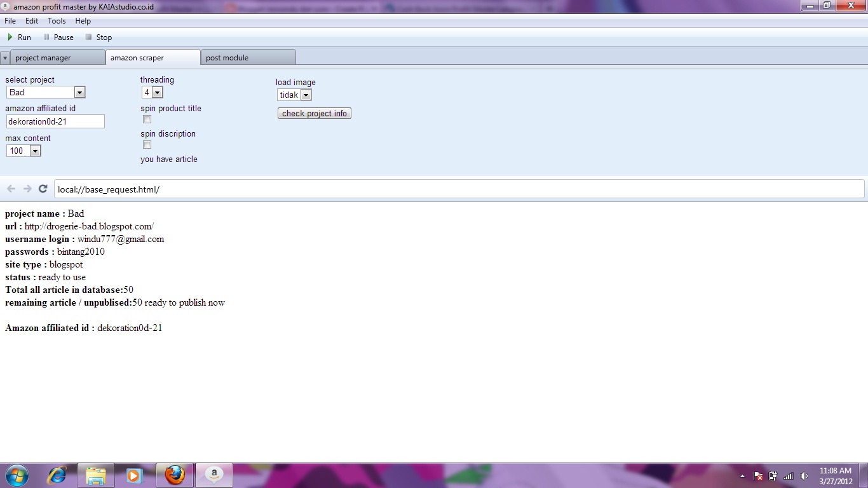
Task: Open the Windows Start menu
Action: [x=17, y=475]
